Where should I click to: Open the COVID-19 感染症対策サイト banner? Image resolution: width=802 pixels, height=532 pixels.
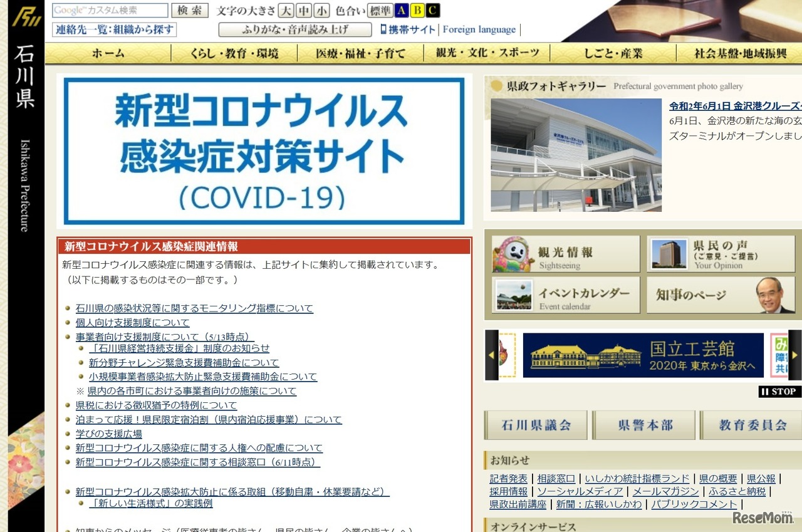[x=264, y=151]
